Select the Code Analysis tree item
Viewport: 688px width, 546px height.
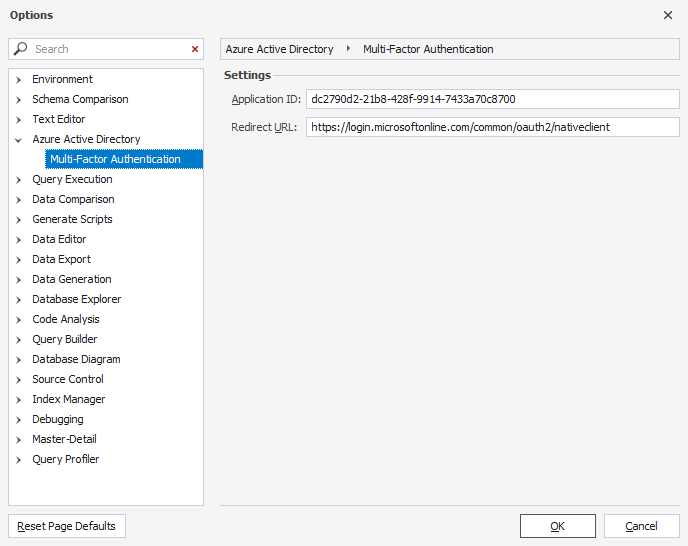66,319
